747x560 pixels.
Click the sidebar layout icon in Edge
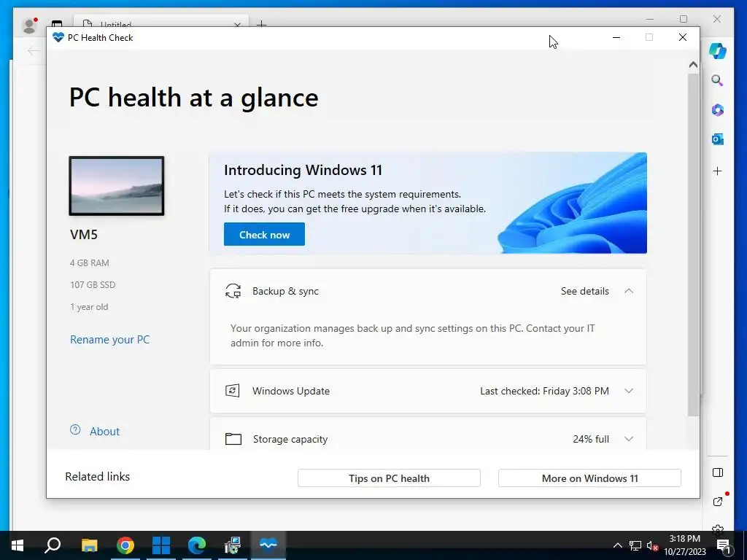(x=718, y=472)
